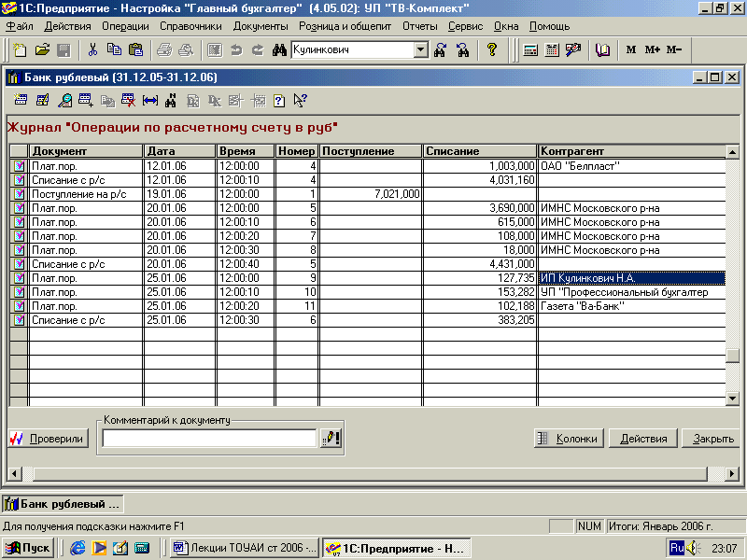This screenshot has width=747, height=560.
Task: Click the M+ memory add button
Action: [652, 49]
